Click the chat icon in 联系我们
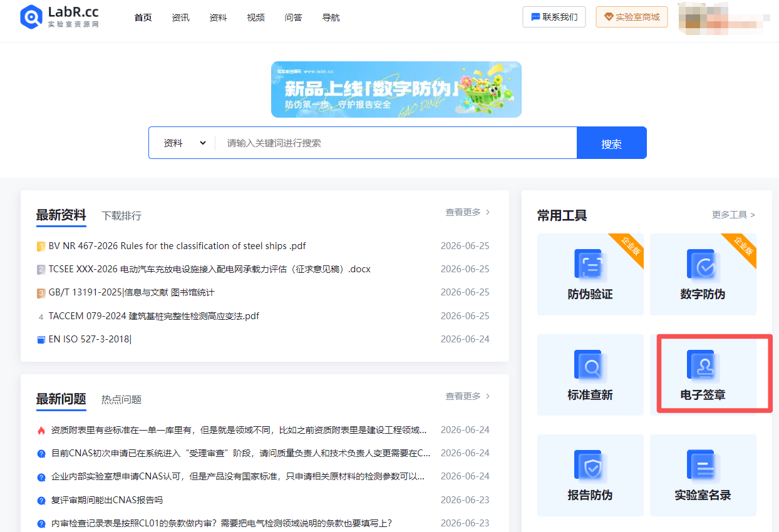 point(535,17)
